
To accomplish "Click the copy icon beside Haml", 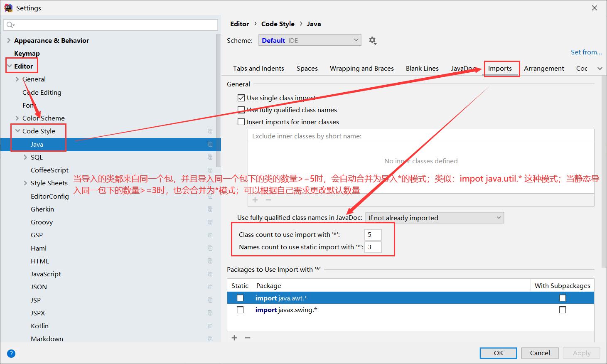I will coord(210,248).
